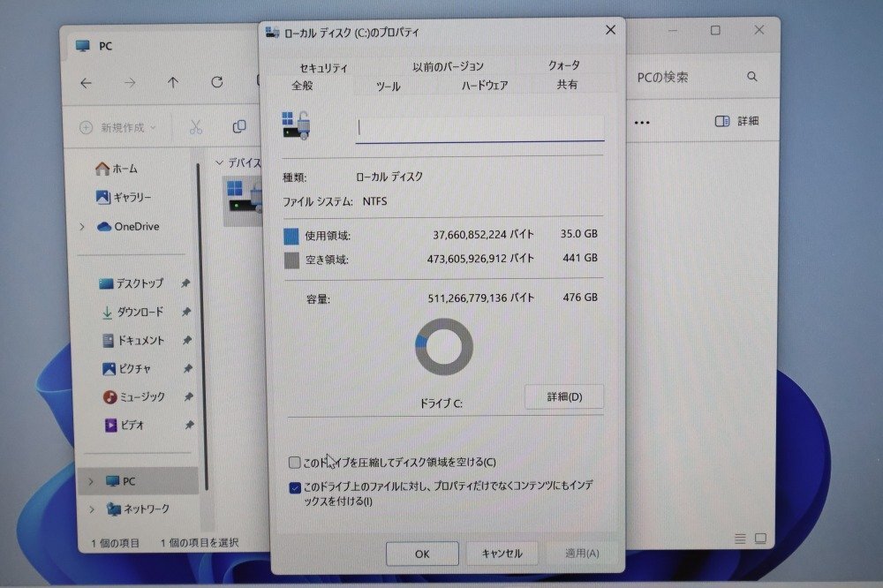Click the pin icon next to ドキュメント
The height and width of the screenshot is (588, 883).
[187, 340]
